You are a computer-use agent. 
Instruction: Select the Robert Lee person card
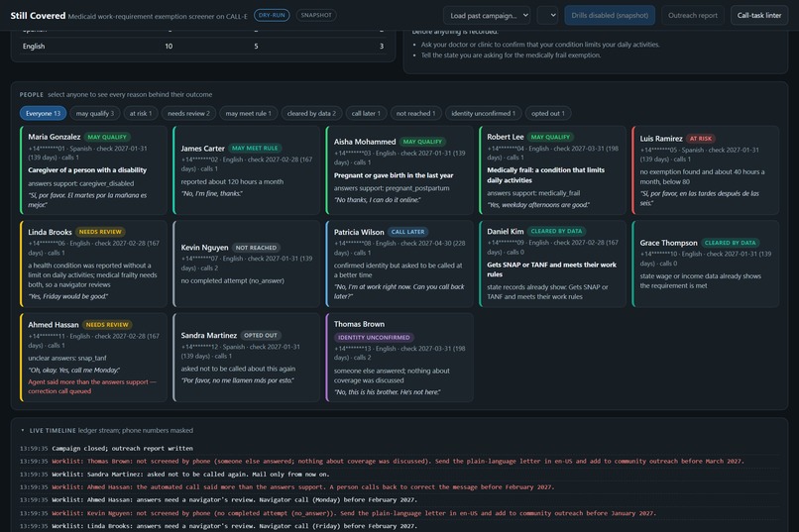[x=552, y=170]
